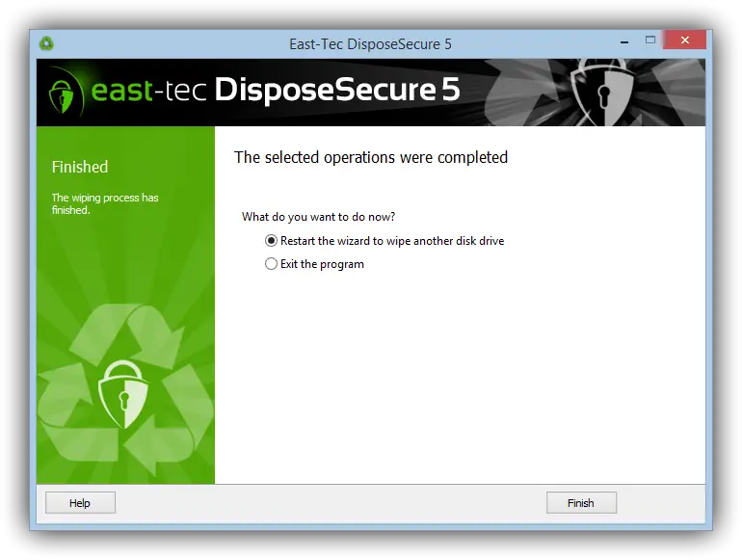Click 'Restart the wizard to wipe another disk drive' label
The height and width of the screenshot is (560, 742).
point(392,241)
